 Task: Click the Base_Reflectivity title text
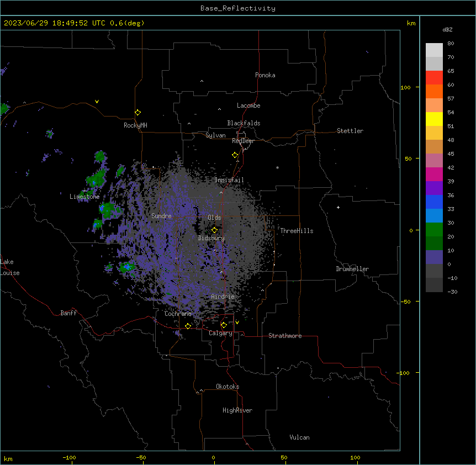[238, 8]
